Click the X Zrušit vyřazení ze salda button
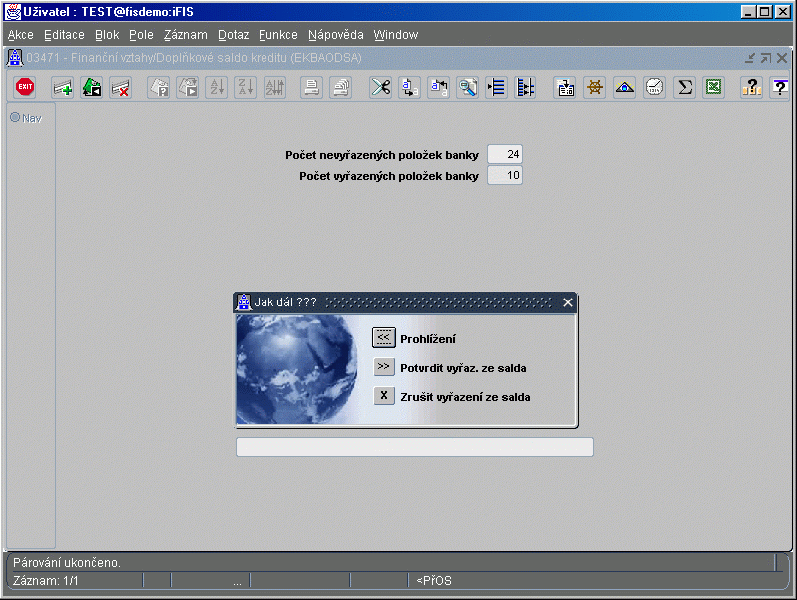 (384, 396)
